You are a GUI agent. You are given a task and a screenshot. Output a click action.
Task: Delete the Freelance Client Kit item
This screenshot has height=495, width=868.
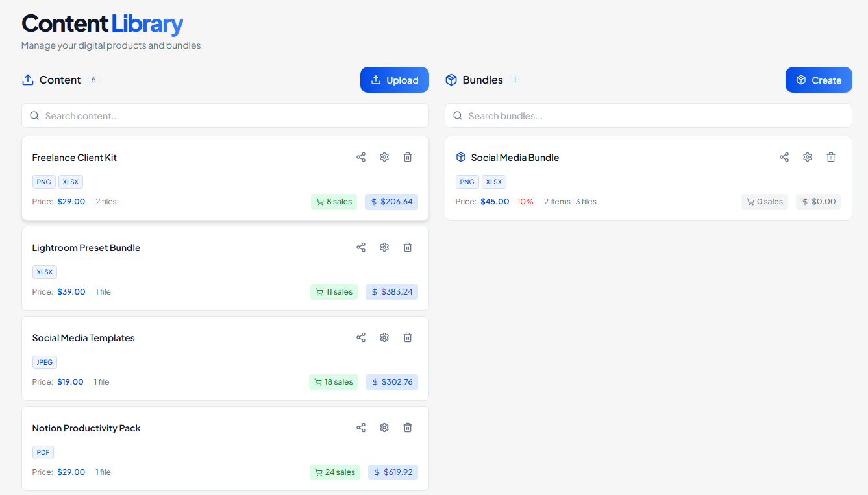tap(408, 157)
